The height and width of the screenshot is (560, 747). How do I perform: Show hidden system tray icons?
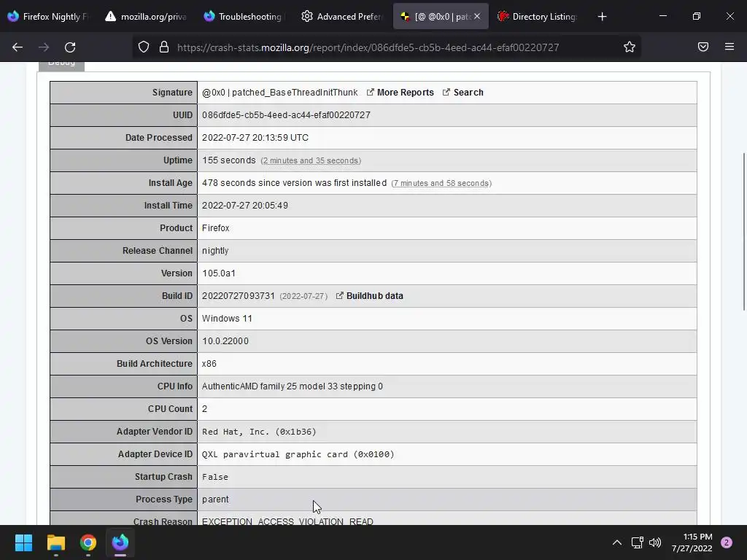pyautogui.click(x=617, y=542)
